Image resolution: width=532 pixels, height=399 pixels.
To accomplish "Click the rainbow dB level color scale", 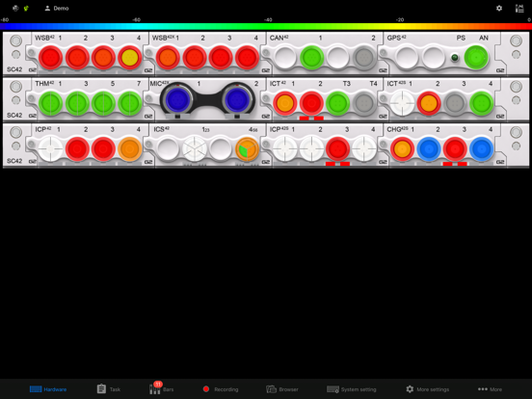I will 266,27.
